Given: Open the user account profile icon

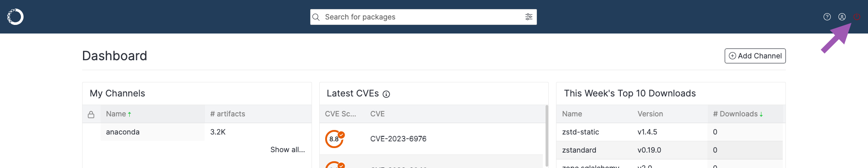Looking at the screenshot, I should pyautogui.click(x=842, y=17).
